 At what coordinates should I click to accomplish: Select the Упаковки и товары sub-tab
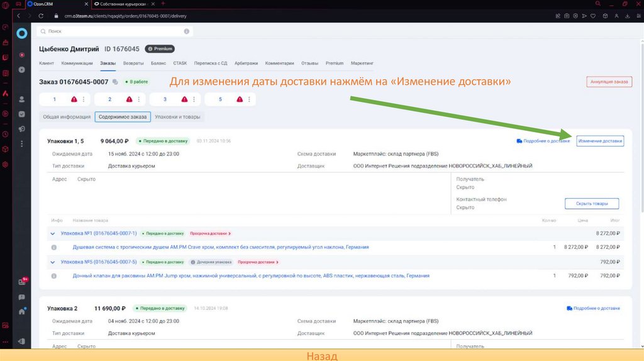(177, 117)
